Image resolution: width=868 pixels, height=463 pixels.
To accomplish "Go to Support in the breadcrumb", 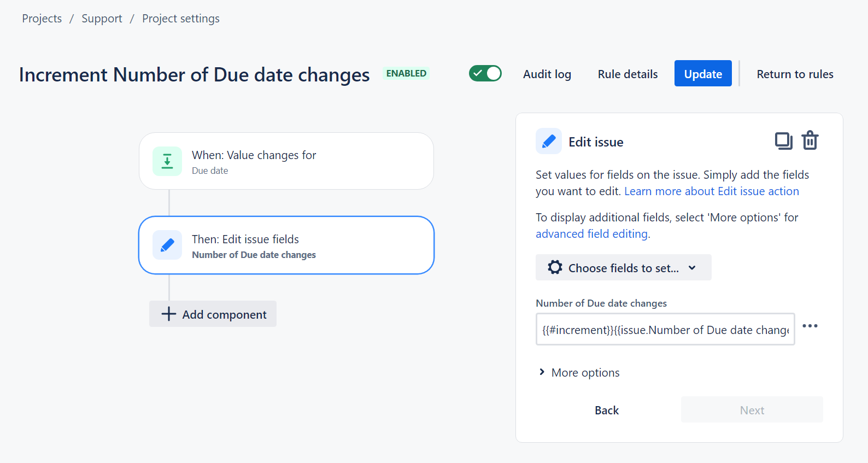I will click(x=102, y=19).
